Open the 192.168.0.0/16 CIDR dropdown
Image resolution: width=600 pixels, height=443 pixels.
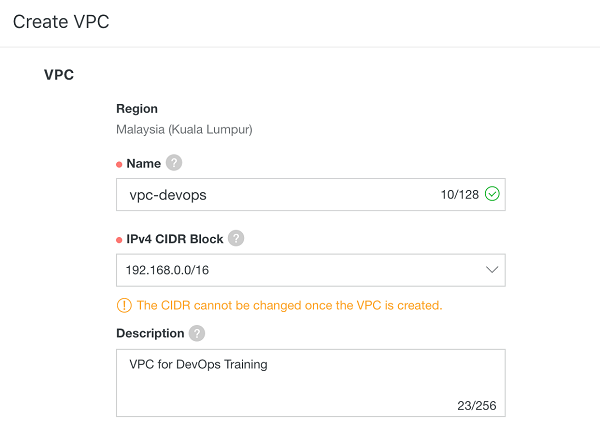300,270
